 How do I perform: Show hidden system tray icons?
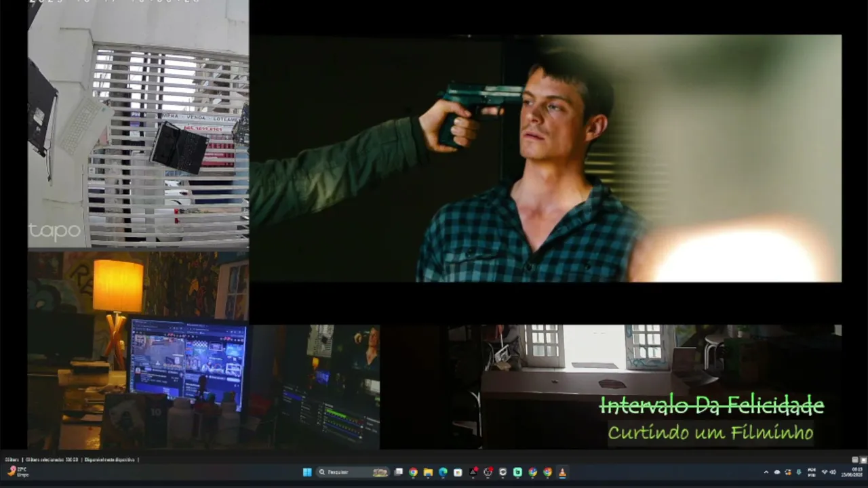coord(766,472)
